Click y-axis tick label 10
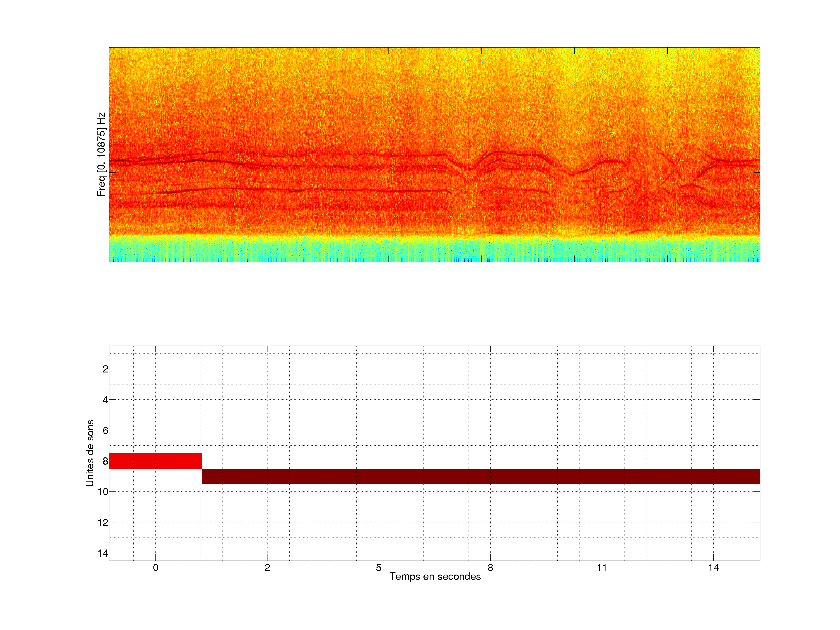This screenshot has width=840, height=630. coord(103,492)
